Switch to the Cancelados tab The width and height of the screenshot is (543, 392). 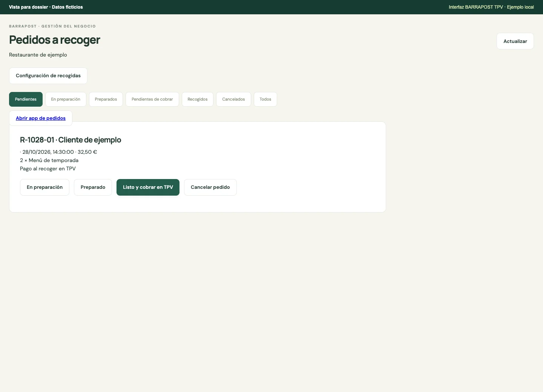(x=233, y=100)
